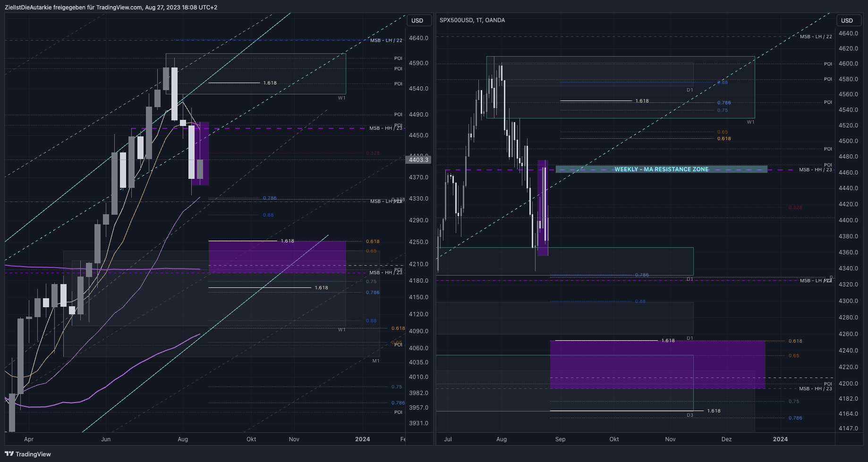This screenshot has height=462, width=868.
Task: Click the 4147.0 price axis label
Action: (x=848, y=428)
